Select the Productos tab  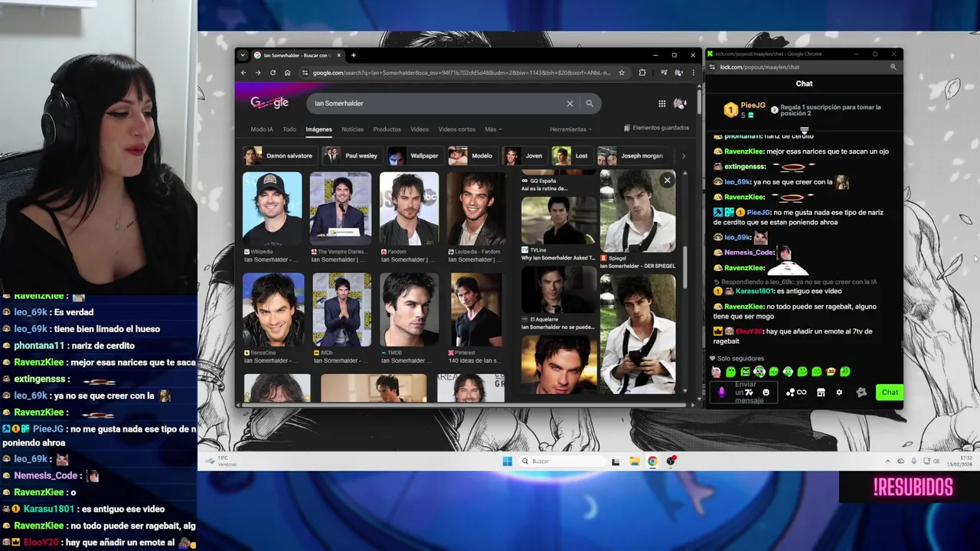pos(387,129)
